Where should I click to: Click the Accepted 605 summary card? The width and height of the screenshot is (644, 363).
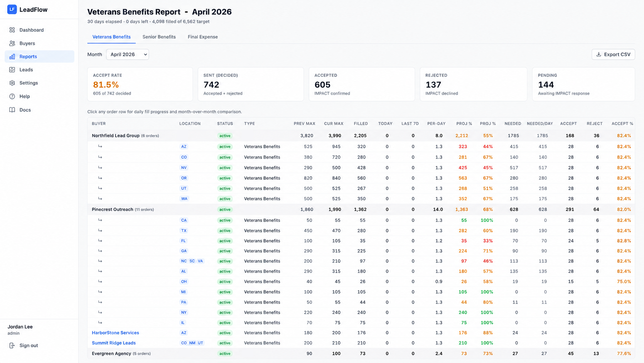(362, 84)
